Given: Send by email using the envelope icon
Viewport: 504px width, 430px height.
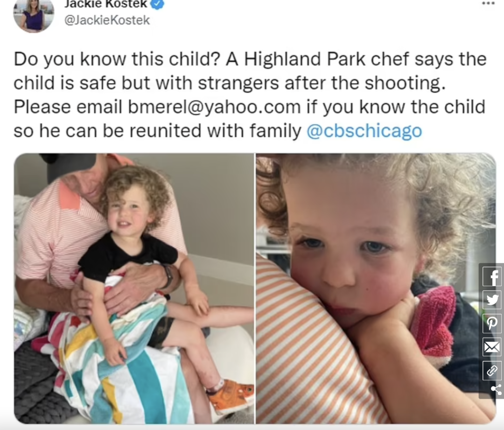Looking at the screenshot, I should tap(492, 347).
